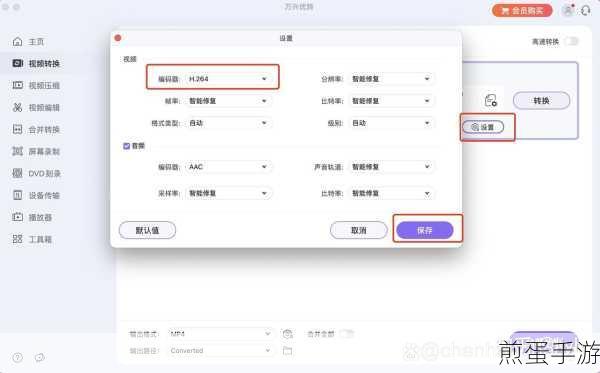The image size is (600, 373).
Task: Open 屏幕录制 screen recorder
Action: [36, 151]
